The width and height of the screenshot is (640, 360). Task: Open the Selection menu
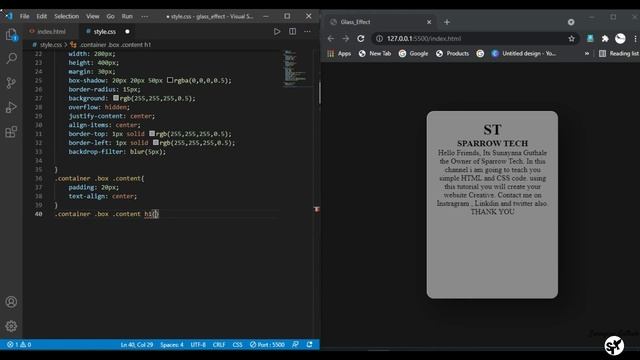pyautogui.click(x=67, y=16)
